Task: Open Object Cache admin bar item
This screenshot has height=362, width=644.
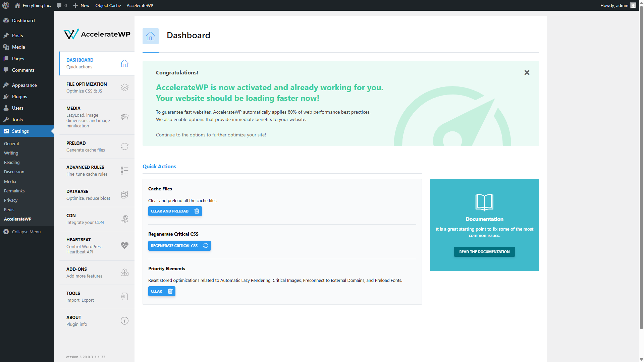Action: [108, 5]
